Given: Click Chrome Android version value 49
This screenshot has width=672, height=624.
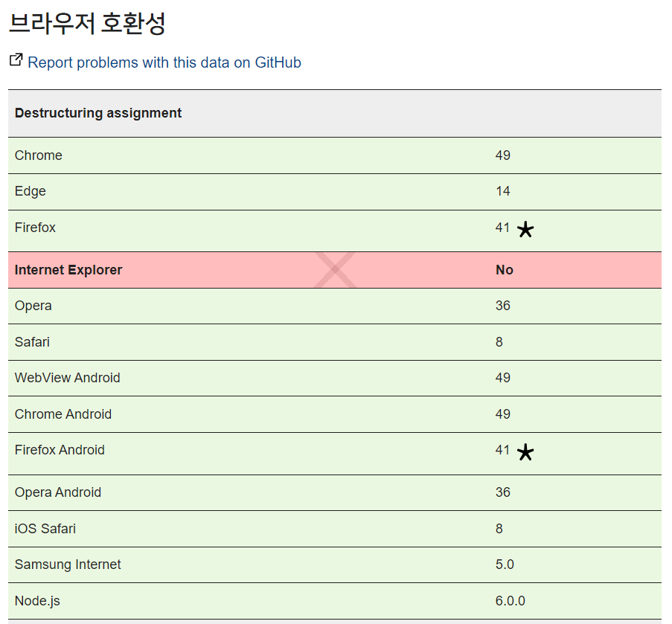Looking at the screenshot, I should [503, 414].
